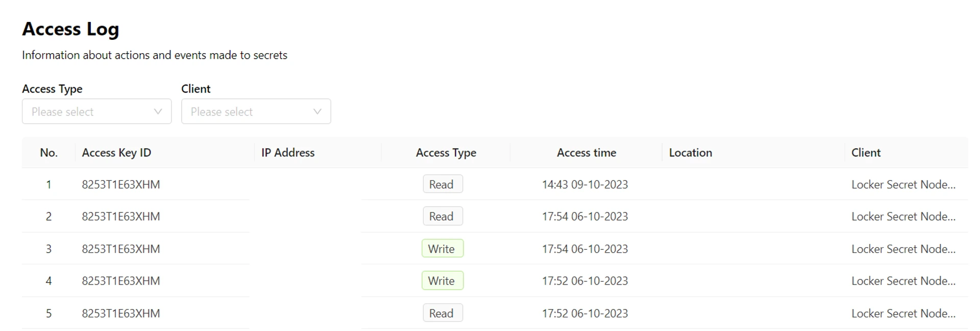
Task: Click the Client column header
Action: (866, 152)
